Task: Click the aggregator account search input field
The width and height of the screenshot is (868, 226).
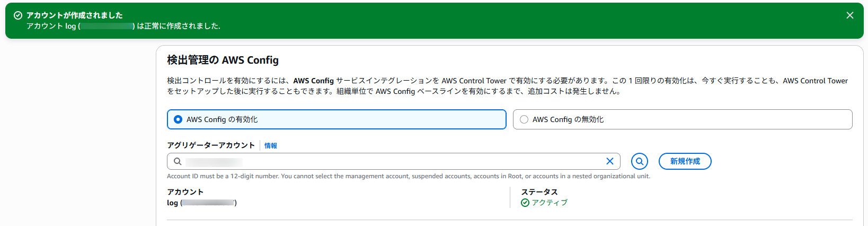Action: click(393, 161)
